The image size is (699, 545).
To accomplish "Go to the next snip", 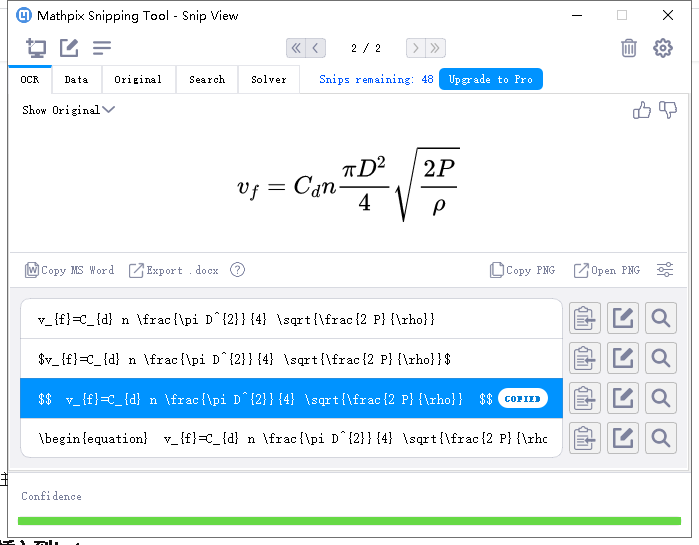I will [415, 48].
